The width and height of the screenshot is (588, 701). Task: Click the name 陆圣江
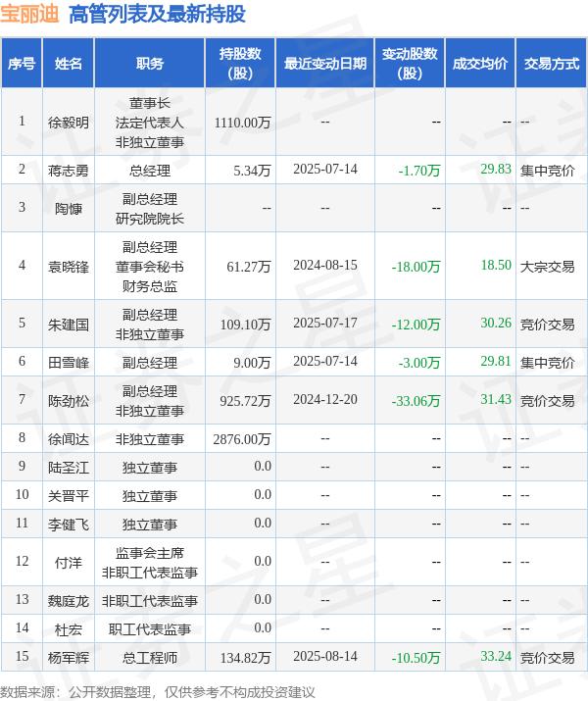coord(69,468)
